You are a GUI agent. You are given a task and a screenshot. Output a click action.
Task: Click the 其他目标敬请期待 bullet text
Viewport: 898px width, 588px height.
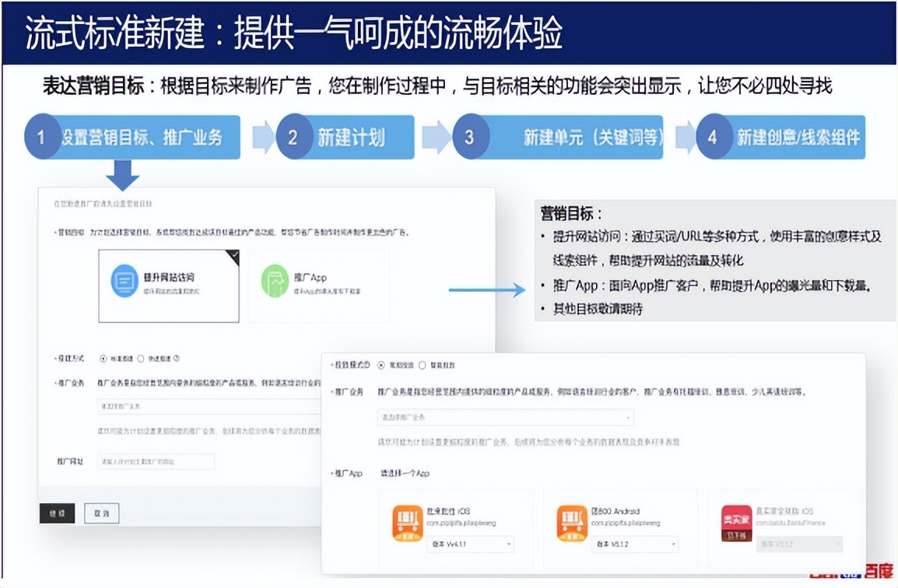click(598, 310)
